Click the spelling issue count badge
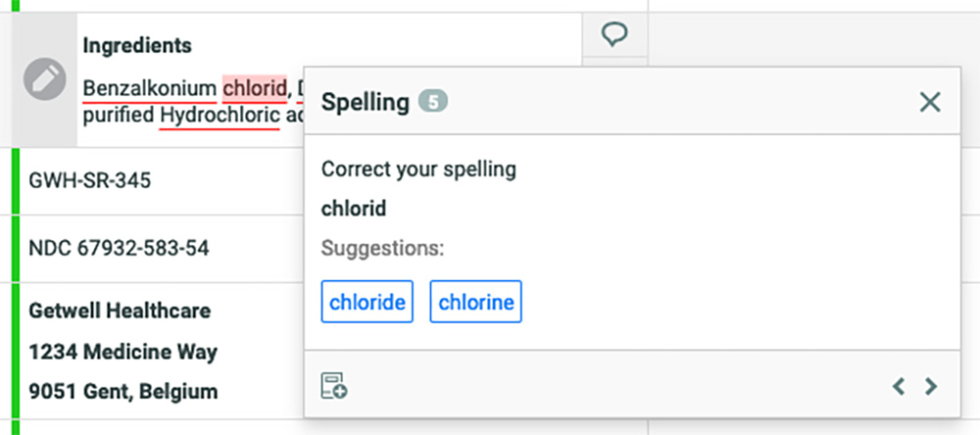This screenshot has width=980, height=435. click(x=432, y=101)
